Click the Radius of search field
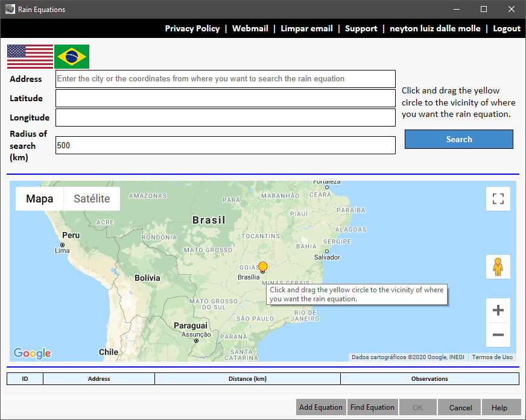The height and width of the screenshot is (420, 526). [x=226, y=145]
